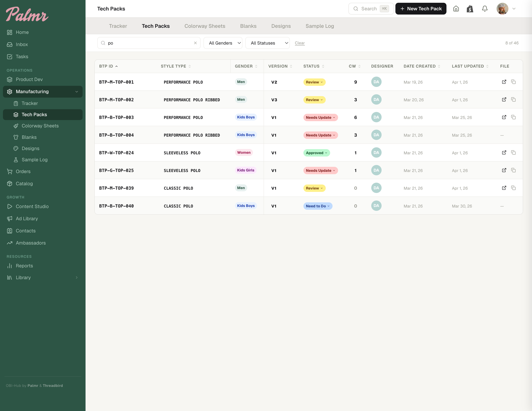Copy file link for BTP-M-TOP-039
Viewport: 532px width, 411px height.
click(x=513, y=188)
